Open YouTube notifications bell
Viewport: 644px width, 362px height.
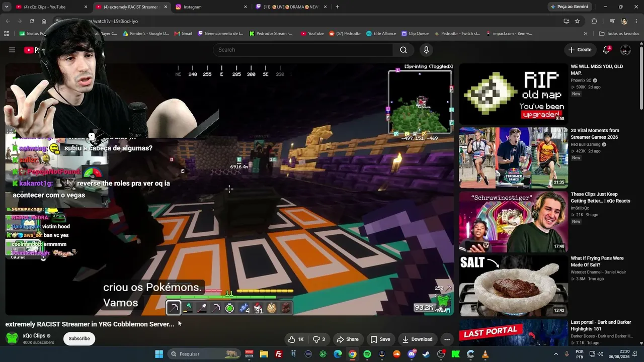point(607,50)
